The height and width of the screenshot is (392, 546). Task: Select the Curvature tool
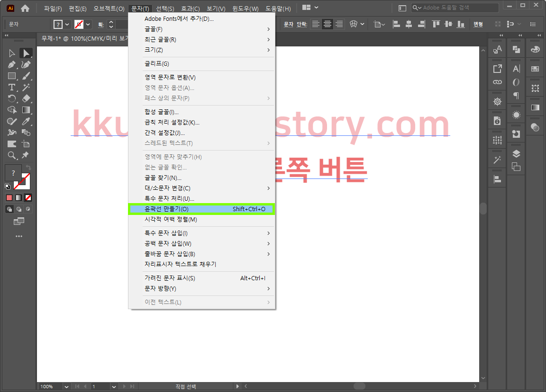click(x=26, y=64)
